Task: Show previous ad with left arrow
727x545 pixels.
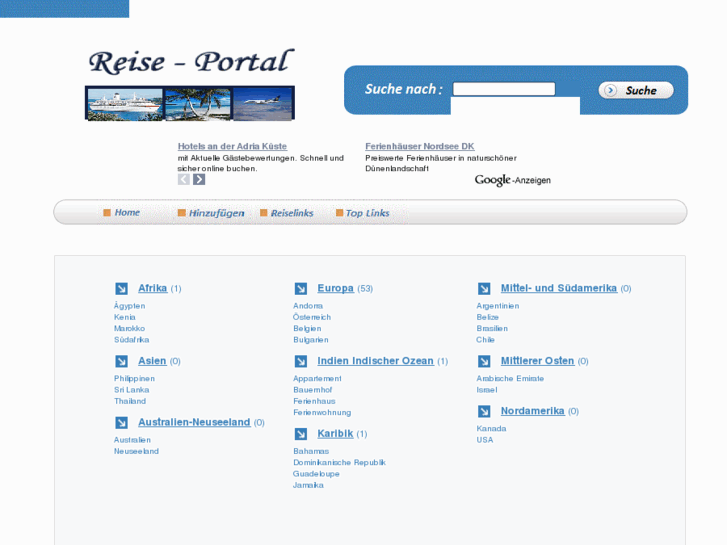Action: (184, 180)
